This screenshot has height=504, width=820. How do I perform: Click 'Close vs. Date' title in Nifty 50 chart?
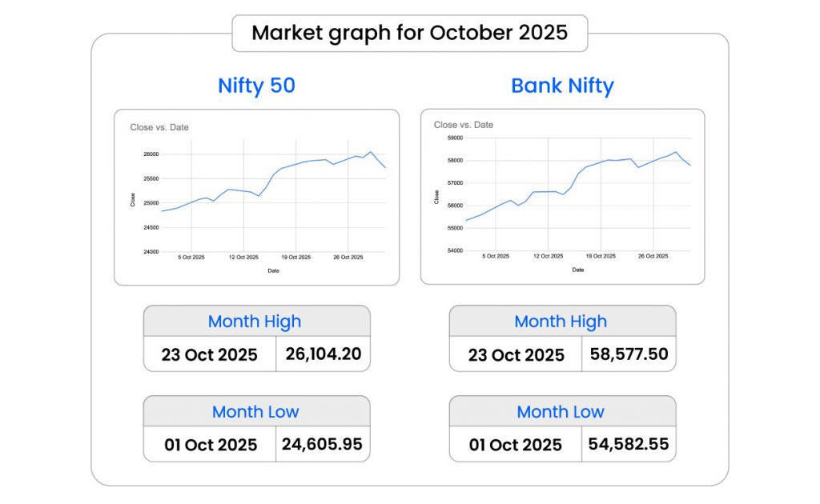(159, 127)
